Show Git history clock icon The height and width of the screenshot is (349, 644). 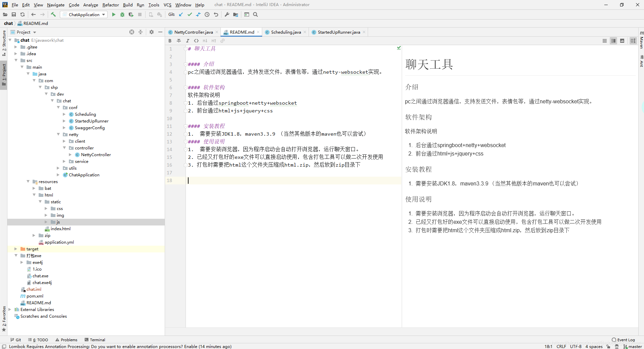pos(207,14)
